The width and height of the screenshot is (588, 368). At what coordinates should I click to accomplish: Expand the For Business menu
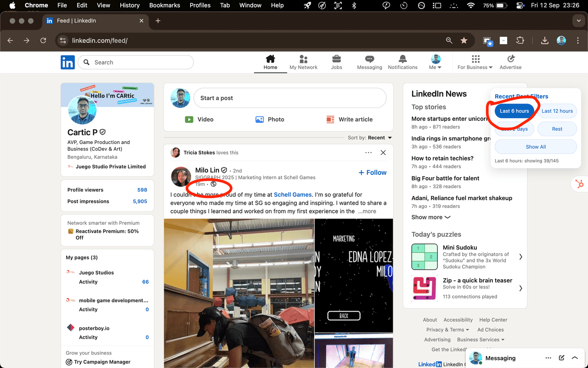[475, 62]
